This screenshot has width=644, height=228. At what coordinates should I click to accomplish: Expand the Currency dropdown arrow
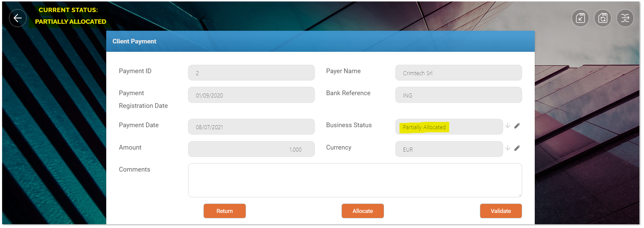pos(508,148)
